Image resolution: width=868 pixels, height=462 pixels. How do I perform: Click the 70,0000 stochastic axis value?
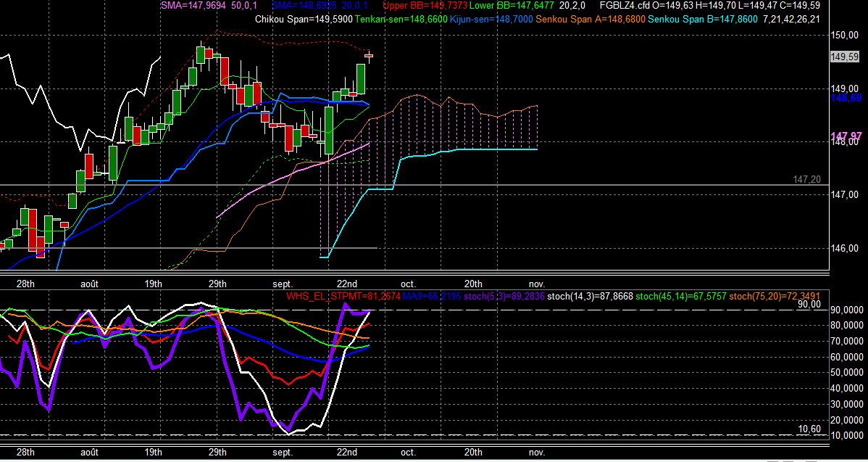point(846,341)
